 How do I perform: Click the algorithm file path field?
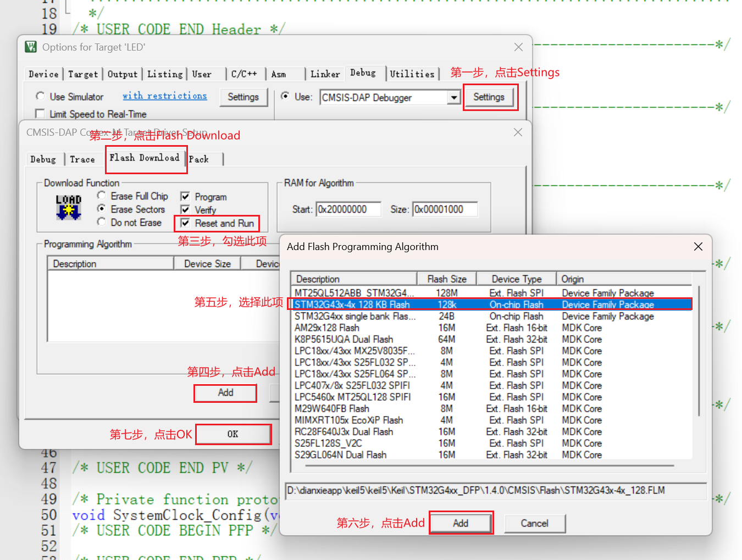pos(496,491)
